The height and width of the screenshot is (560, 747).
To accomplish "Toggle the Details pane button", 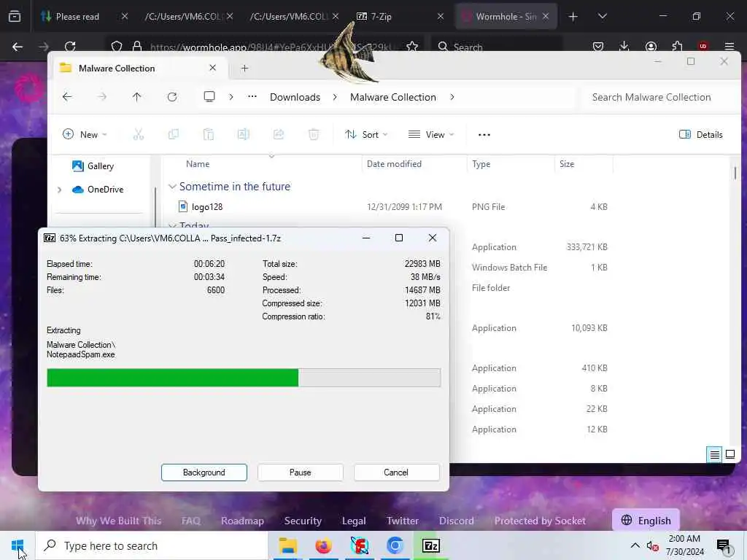I will point(701,135).
